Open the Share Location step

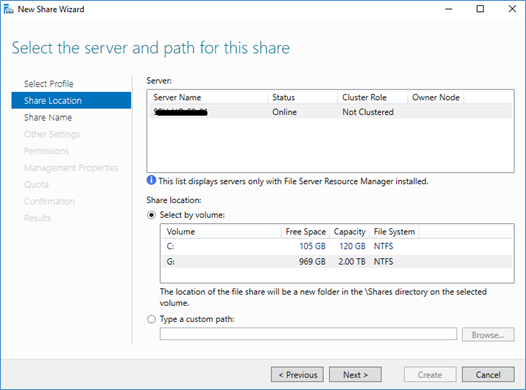[x=71, y=100]
